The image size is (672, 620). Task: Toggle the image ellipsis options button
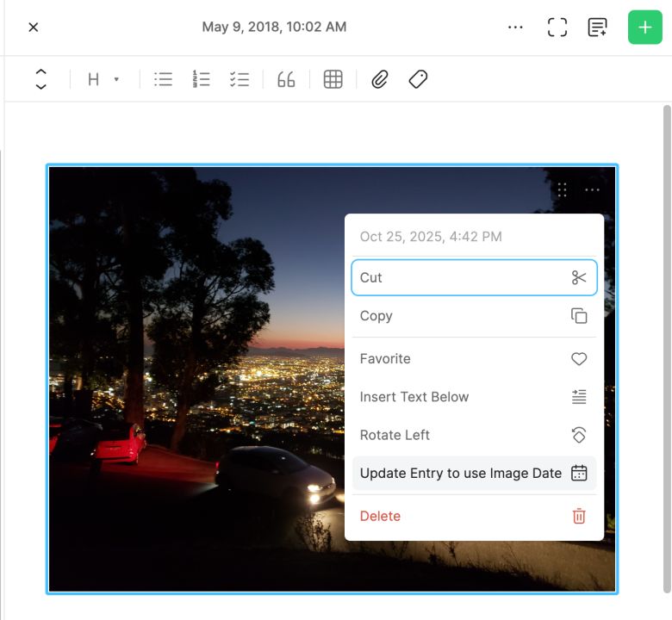(x=592, y=189)
